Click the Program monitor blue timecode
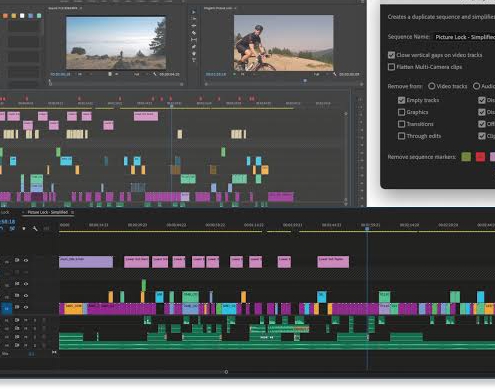The width and height of the screenshot is (495, 391). pyautogui.click(x=216, y=74)
